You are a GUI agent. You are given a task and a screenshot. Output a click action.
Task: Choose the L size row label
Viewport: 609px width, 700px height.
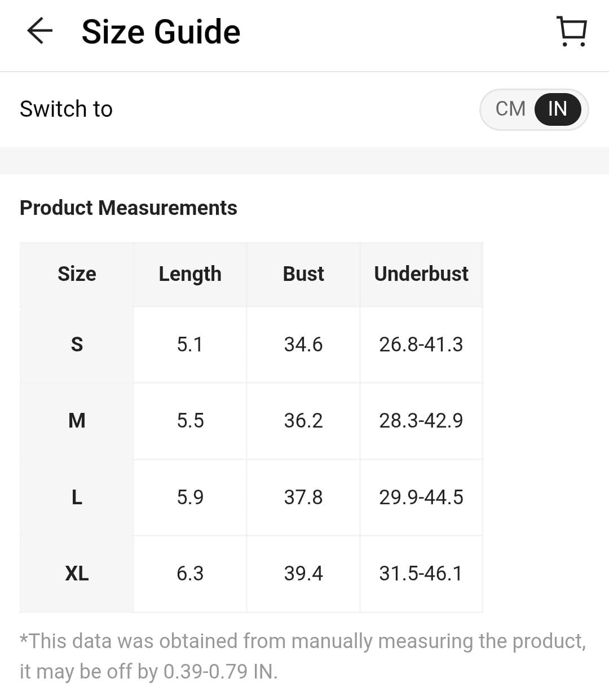pyautogui.click(x=77, y=498)
